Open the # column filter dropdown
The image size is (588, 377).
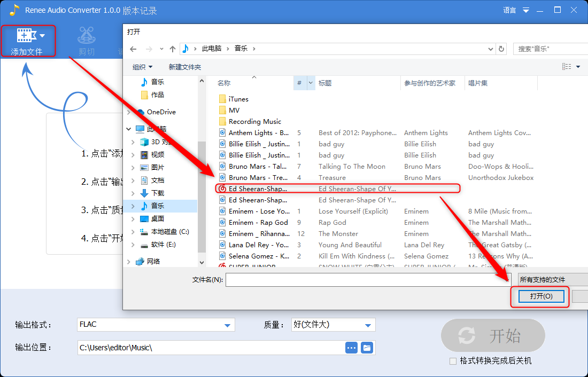pos(311,83)
